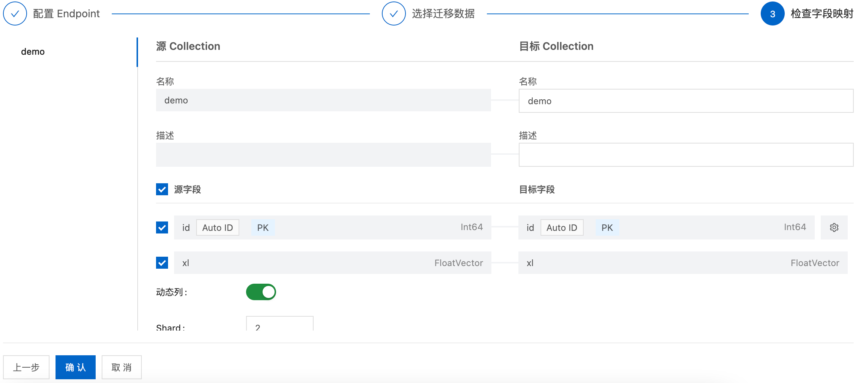Click the target 描述 input box

686,155
